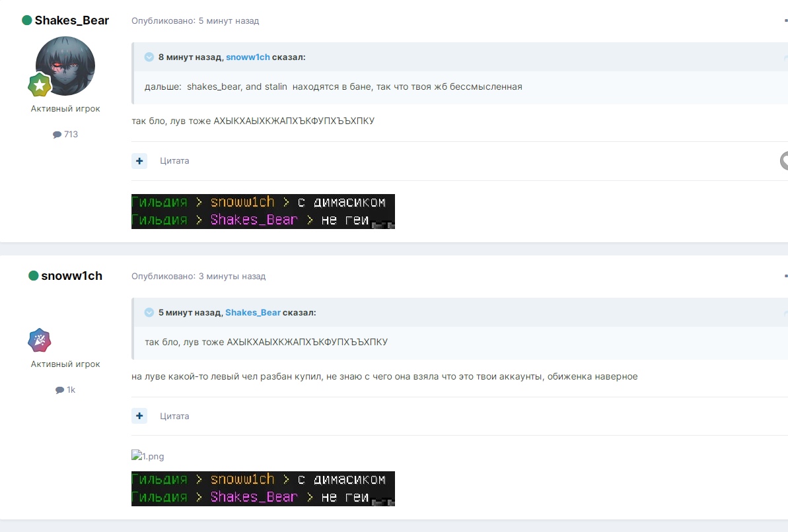Open post options menu on Shakes_Bear's post
This screenshot has height=532, width=788.
pos(785,20)
